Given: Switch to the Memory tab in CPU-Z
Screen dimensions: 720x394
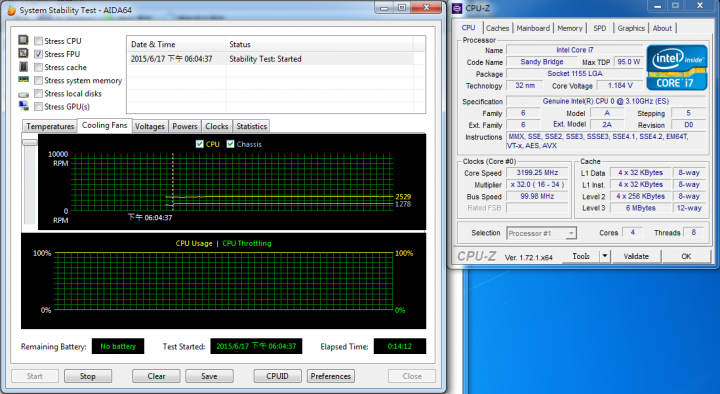Looking at the screenshot, I should coord(570,28).
